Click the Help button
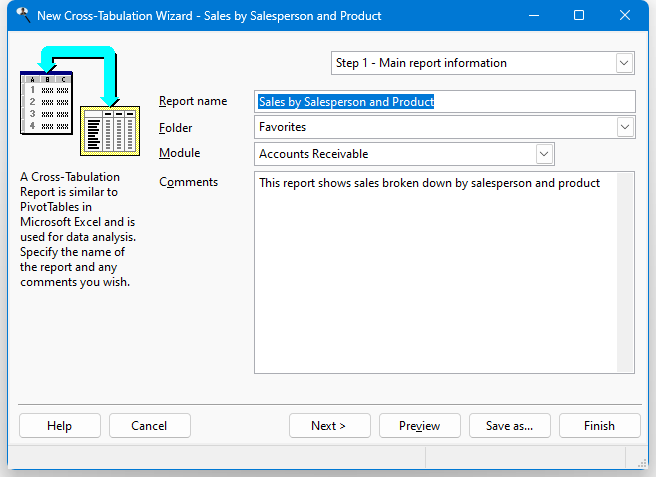This screenshot has width=656, height=477. click(x=60, y=426)
